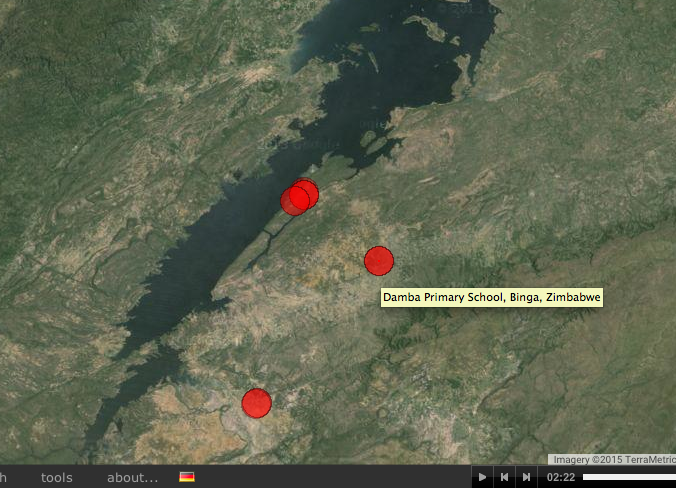676x488 pixels.
Task: Click the German flag language icon
Action: click(x=187, y=477)
